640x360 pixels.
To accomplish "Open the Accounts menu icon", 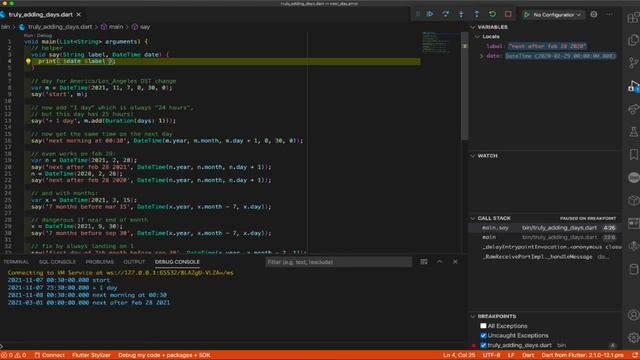I will [633, 315].
